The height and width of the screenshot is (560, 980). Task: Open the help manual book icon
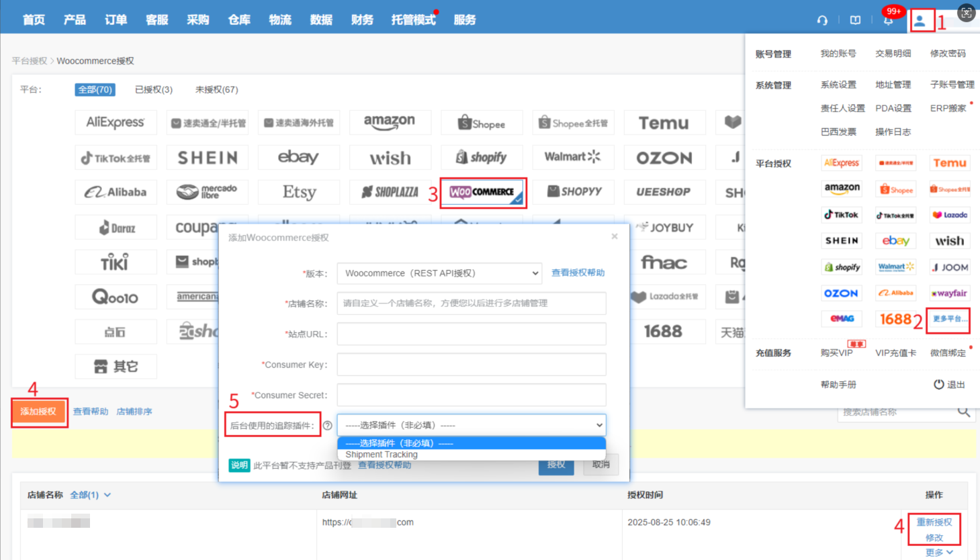(x=855, y=20)
